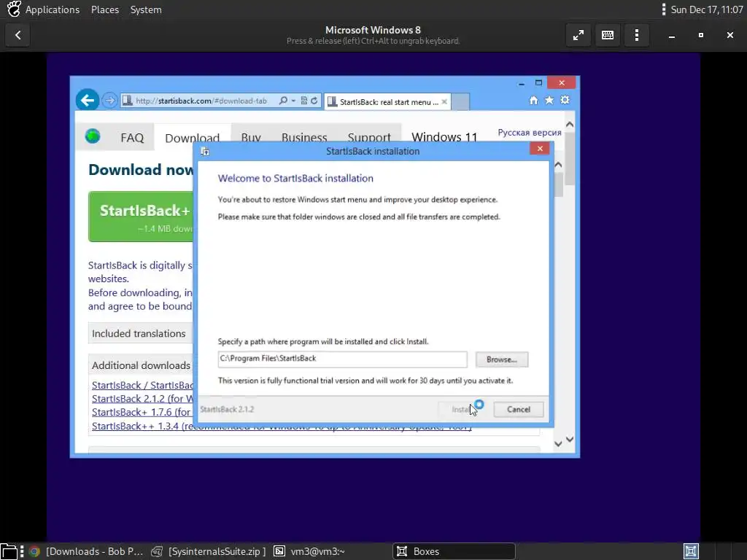Click the inner scrollbar up arrow
The image size is (747, 560).
(558, 165)
